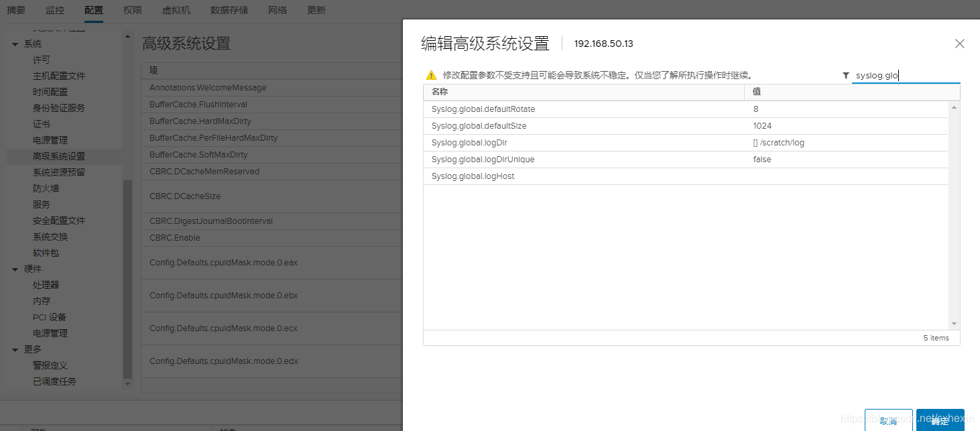This screenshot has height=431, width=980.
Task: Open the 更新 tab
Action: tap(316, 10)
